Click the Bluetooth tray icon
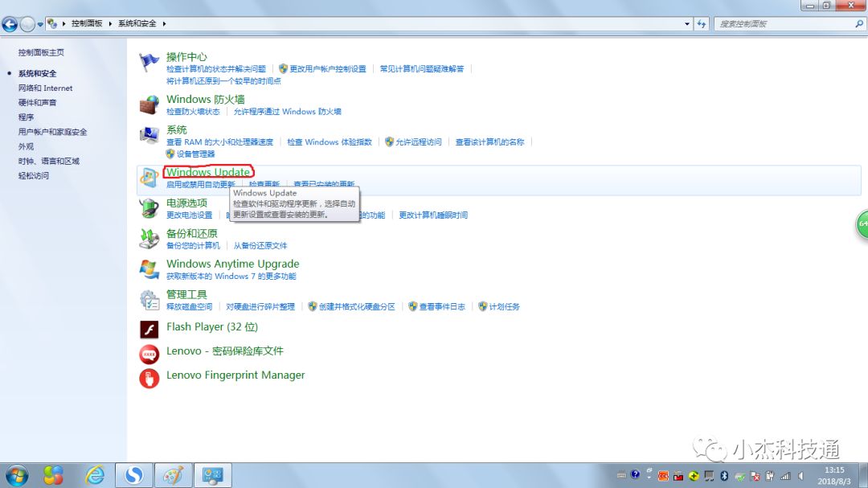The height and width of the screenshot is (488, 868). [x=724, y=476]
